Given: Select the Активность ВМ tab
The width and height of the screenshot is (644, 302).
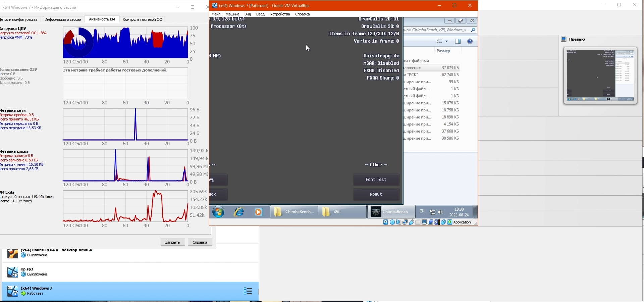Looking at the screenshot, I should pyautogui.click(x=102, y=19).
